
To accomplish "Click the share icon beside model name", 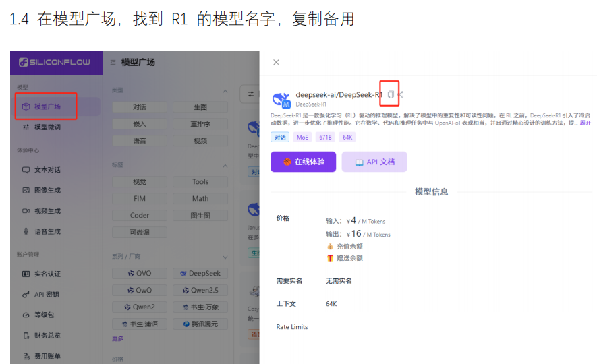I will coord(401,94).
